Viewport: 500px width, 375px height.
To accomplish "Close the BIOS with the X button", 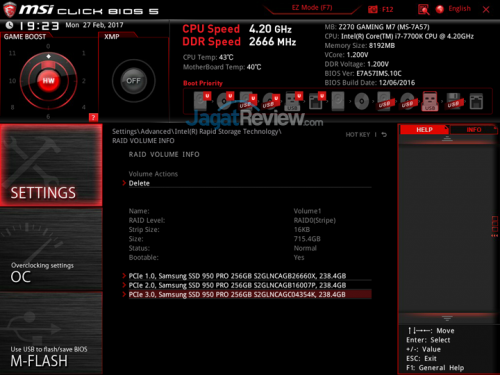I will coord(486,10).
